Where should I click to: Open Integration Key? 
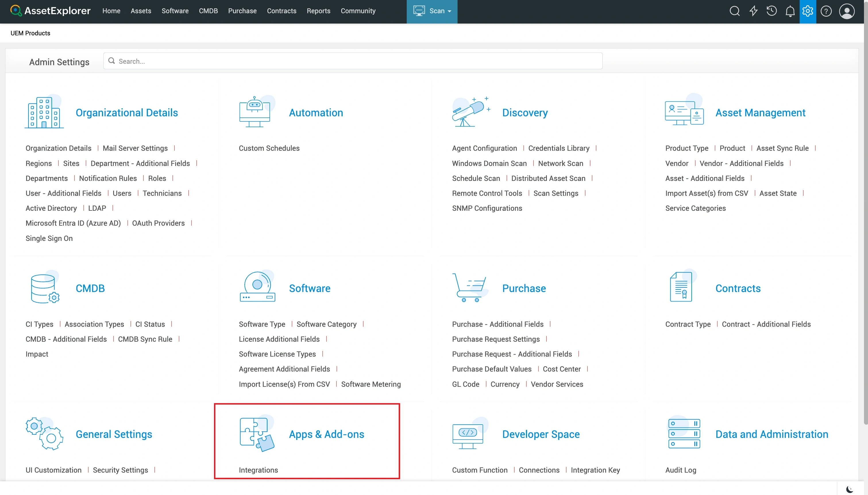pyautogui.click(x=595, y=470)
